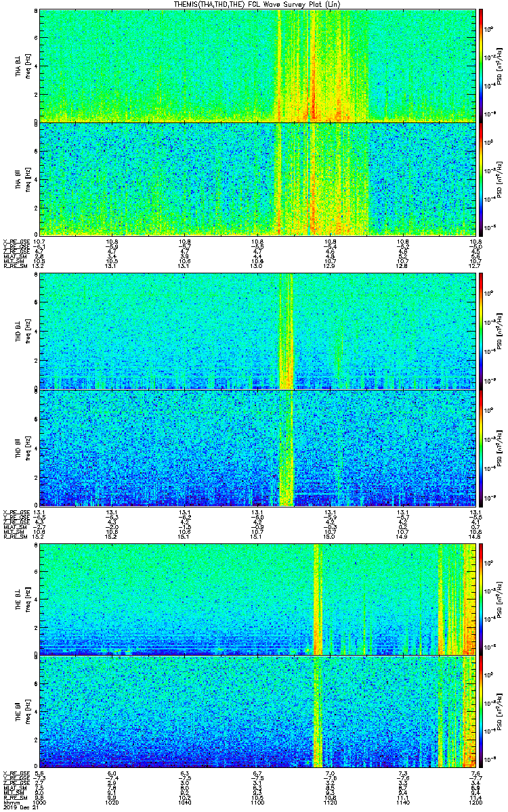The height and width of the screenshot is (812, 508).
Task: Select the THA B-parallel spectrogram panel
Action: point(257,179)
